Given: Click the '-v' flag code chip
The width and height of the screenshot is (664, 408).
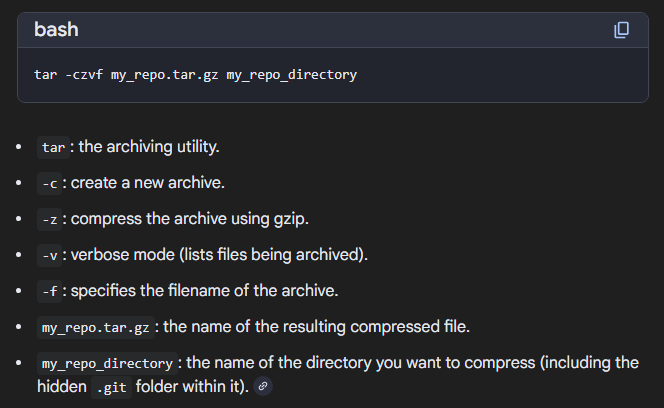Looking at the screenshot, I should (x=50, y=255).
